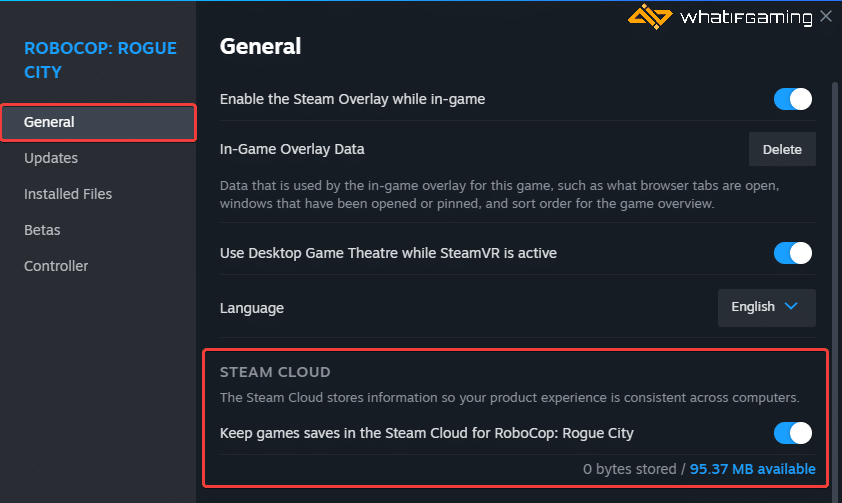842x503 pixels.
Task: Click the STEAM CLOUD section heading
Action: pos(275,372)
